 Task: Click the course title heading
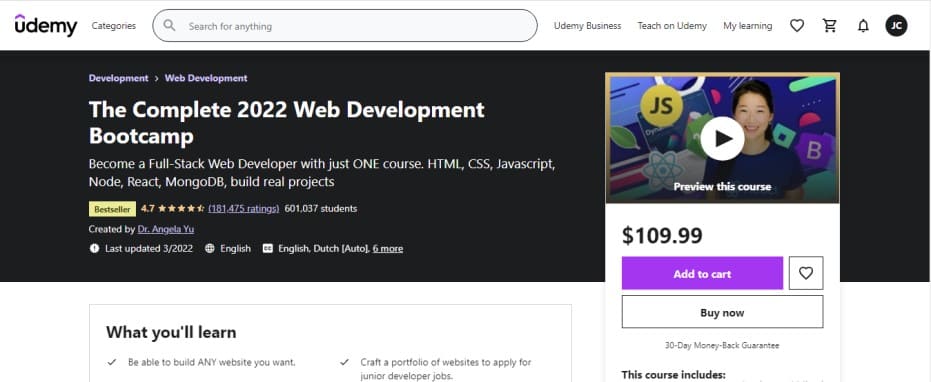click(x=287, y=123)
